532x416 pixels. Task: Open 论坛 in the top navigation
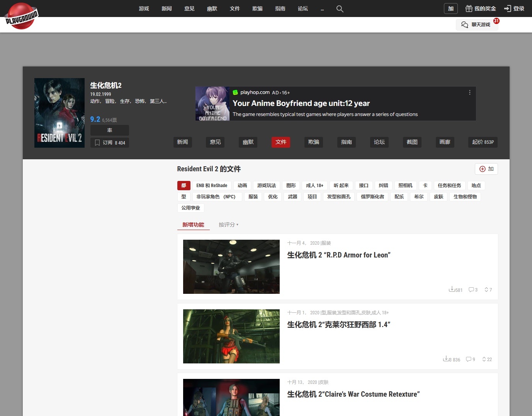pyautogui.click(x=303, y=9)
